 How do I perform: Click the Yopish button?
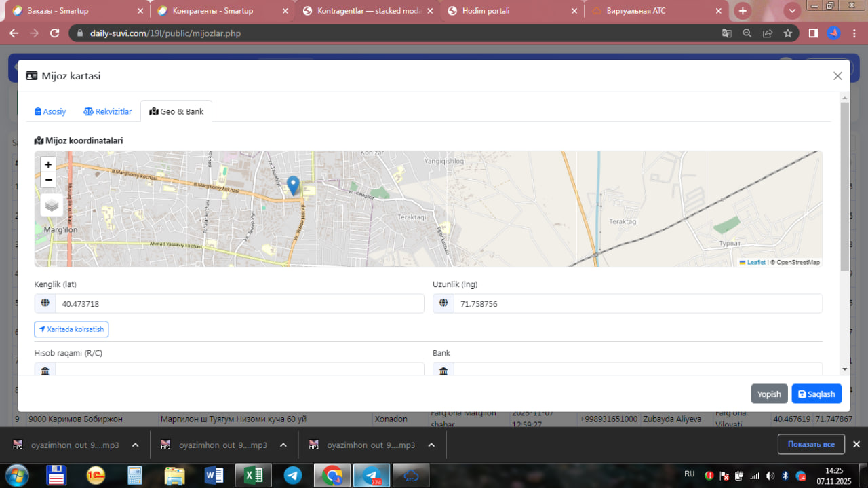pos(769,394)
